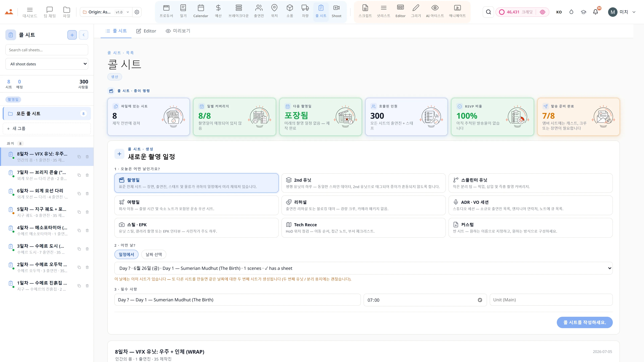Open the 출연진 cast icon
644x362 pixels.
pyautogui.click(x=259, y=12)
